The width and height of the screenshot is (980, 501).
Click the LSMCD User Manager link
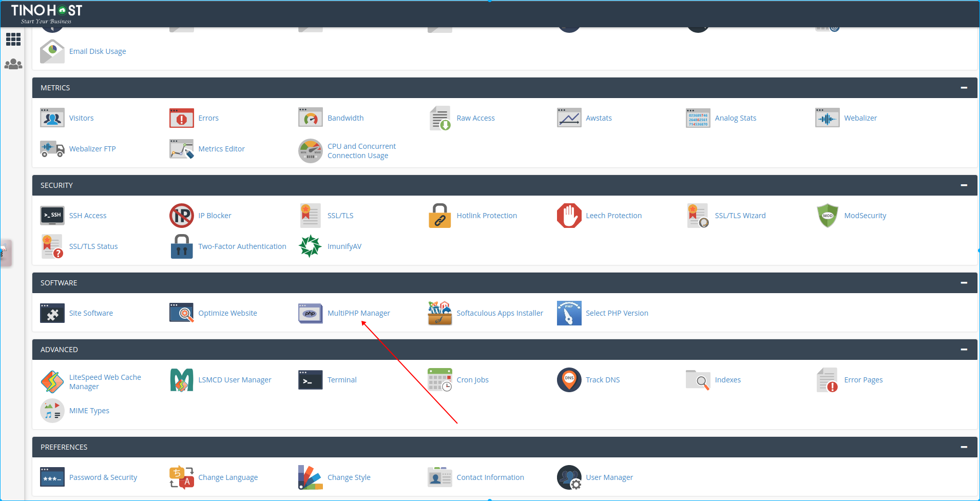(x=235, y=380)
